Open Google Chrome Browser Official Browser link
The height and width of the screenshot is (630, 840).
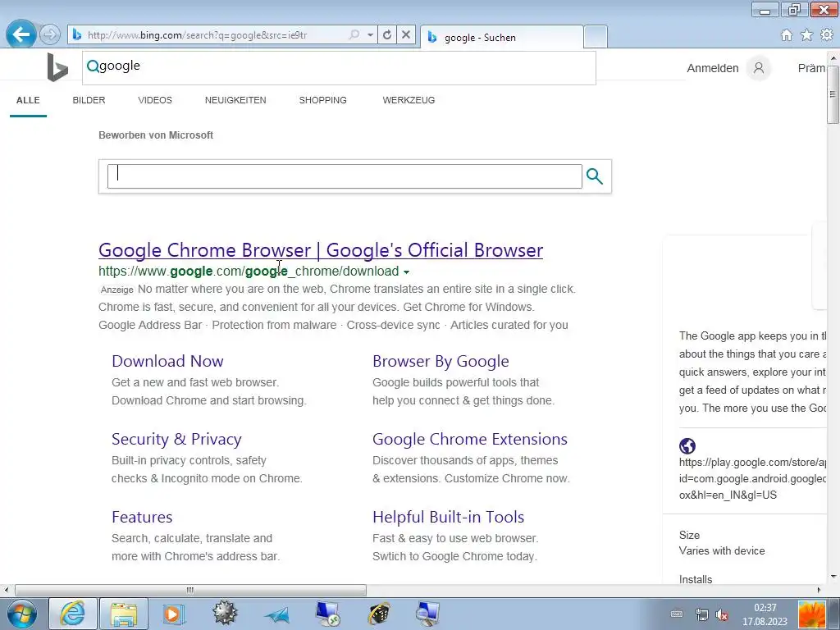click(321, 250)
